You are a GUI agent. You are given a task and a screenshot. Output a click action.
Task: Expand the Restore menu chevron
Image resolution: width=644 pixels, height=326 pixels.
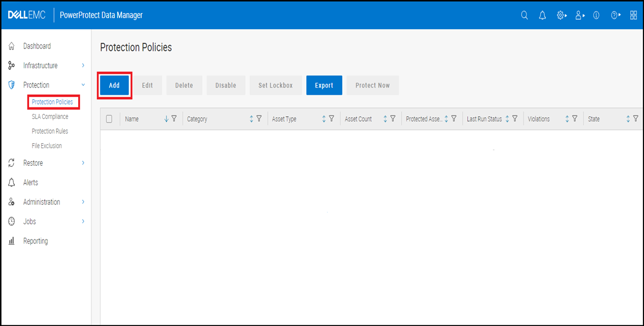(x=83, y=163)
